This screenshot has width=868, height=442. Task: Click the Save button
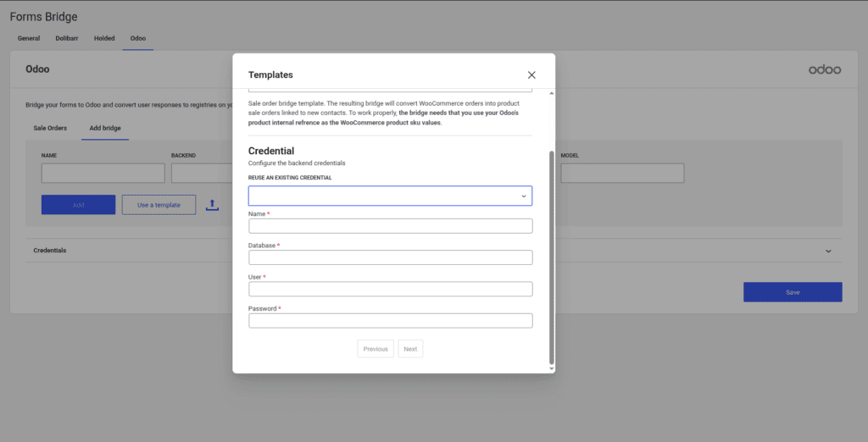pyautogui.click(x=793, y=292)
